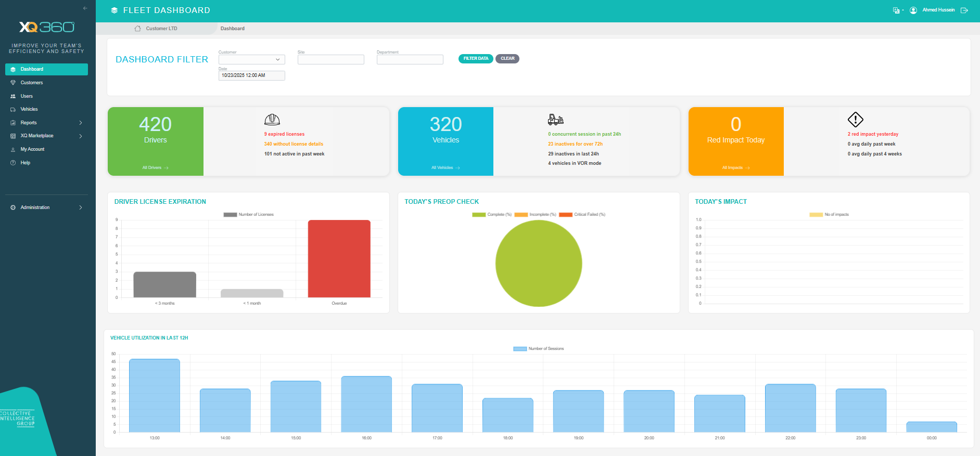980x456 pixels.
Task: Click the language translate icon
Action: click(x=896, y=10)
